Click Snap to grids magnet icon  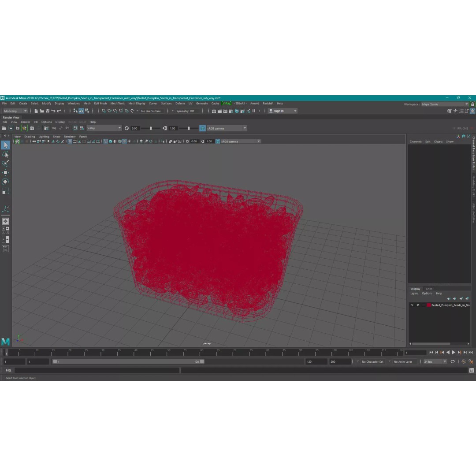[x=104, y=111]
